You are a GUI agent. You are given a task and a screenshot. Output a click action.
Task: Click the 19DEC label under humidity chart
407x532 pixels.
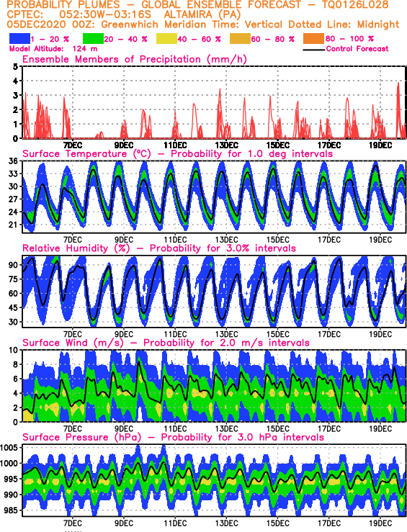coord(380,335)
